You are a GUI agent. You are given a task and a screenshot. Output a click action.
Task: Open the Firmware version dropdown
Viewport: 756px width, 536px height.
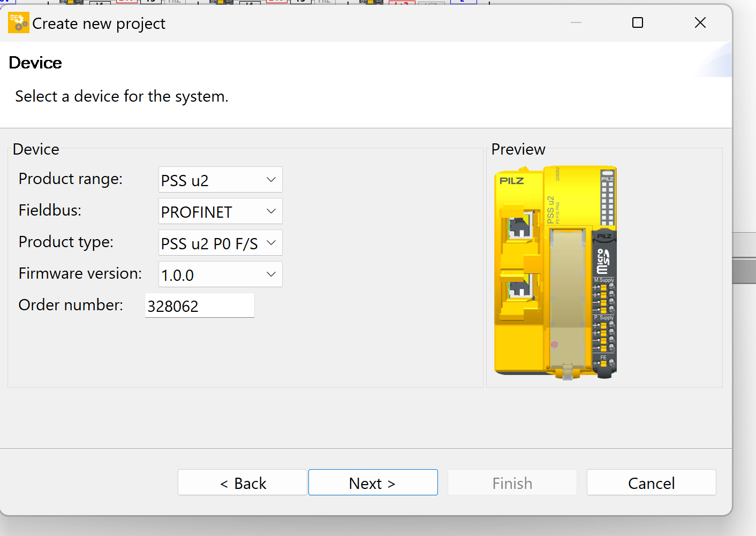pos(221,274)
